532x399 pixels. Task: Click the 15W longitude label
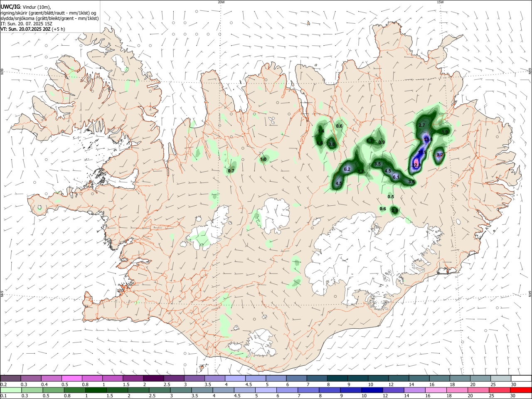pos(440,2)
